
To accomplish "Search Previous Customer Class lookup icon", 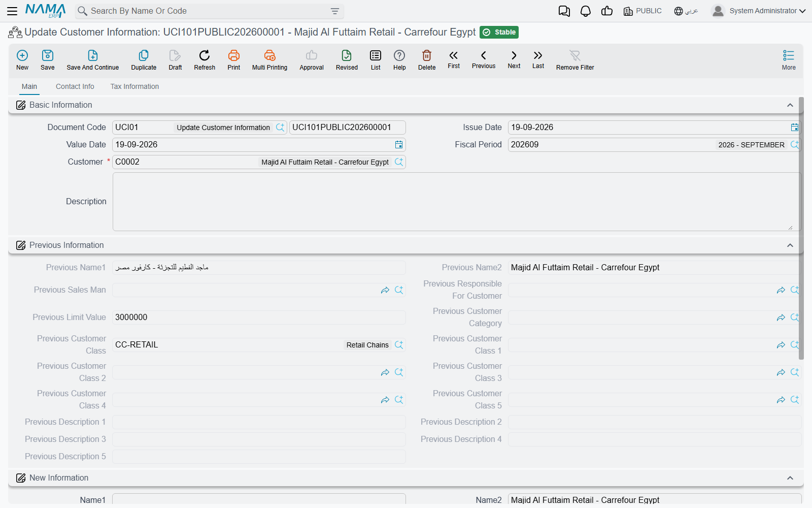I will tap(399, 345).
